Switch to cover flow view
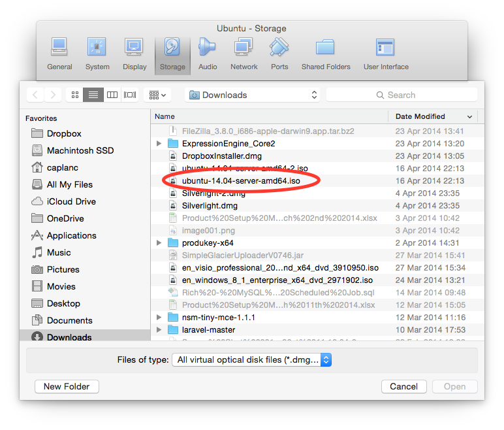504x430 pixels. point(131,95)
